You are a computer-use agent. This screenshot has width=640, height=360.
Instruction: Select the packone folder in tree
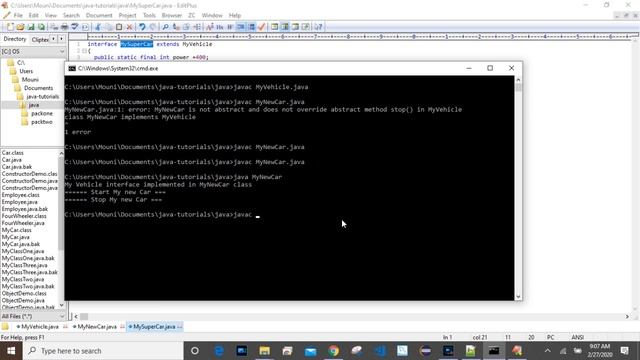42,113
